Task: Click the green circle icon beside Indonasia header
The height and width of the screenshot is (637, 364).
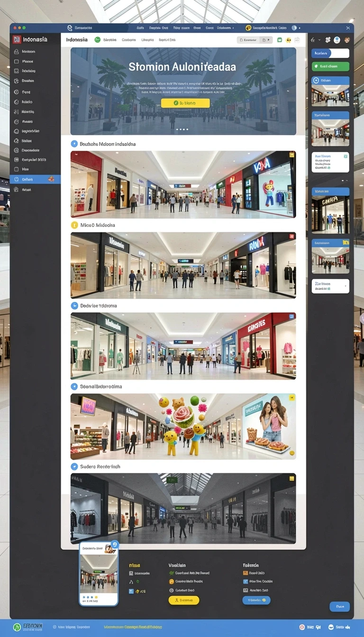Action: tap(98, 40)
